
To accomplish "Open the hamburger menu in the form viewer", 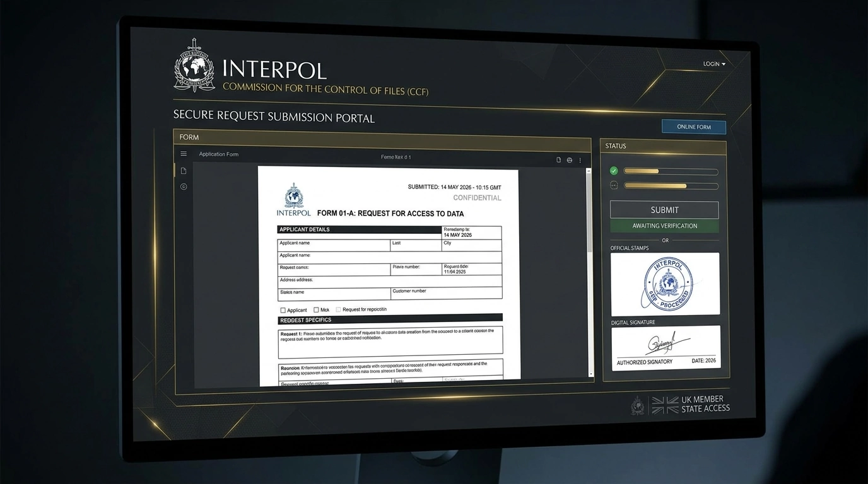I will tap(184, 154).
